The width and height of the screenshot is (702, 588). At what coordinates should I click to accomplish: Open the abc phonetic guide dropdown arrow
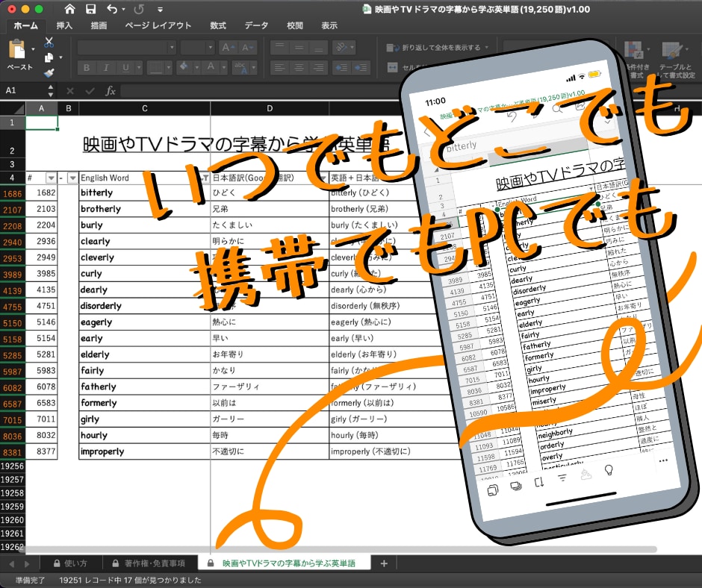click(253, 68)
